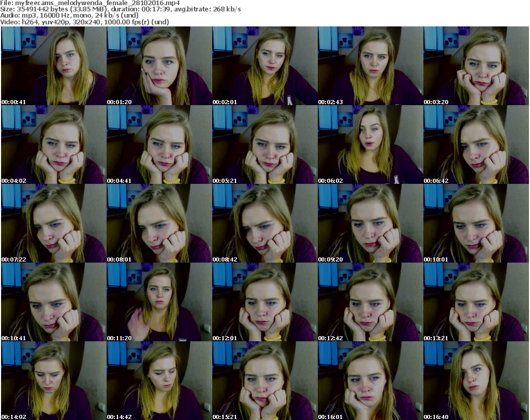Pick the thumbnail labeled 00:07:22
Image resolution: width=530 pixels, height=420 pixels.
point(54,223)
